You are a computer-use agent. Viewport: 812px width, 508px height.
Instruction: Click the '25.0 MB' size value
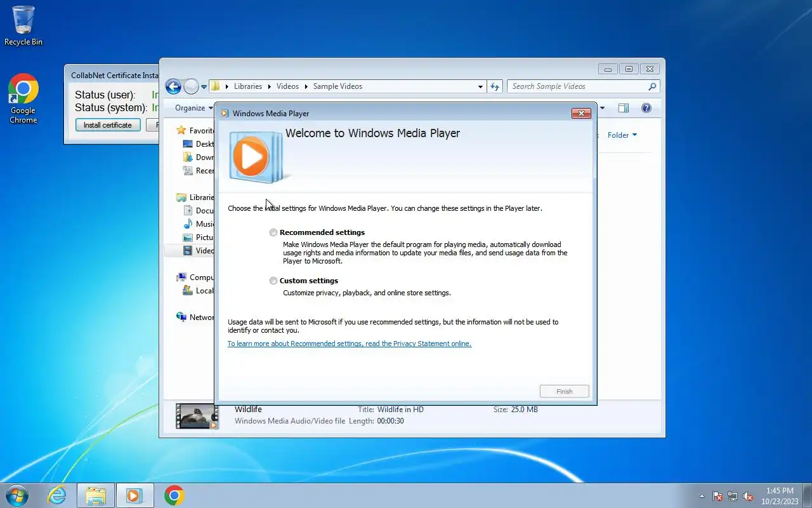tap(524, 410)
